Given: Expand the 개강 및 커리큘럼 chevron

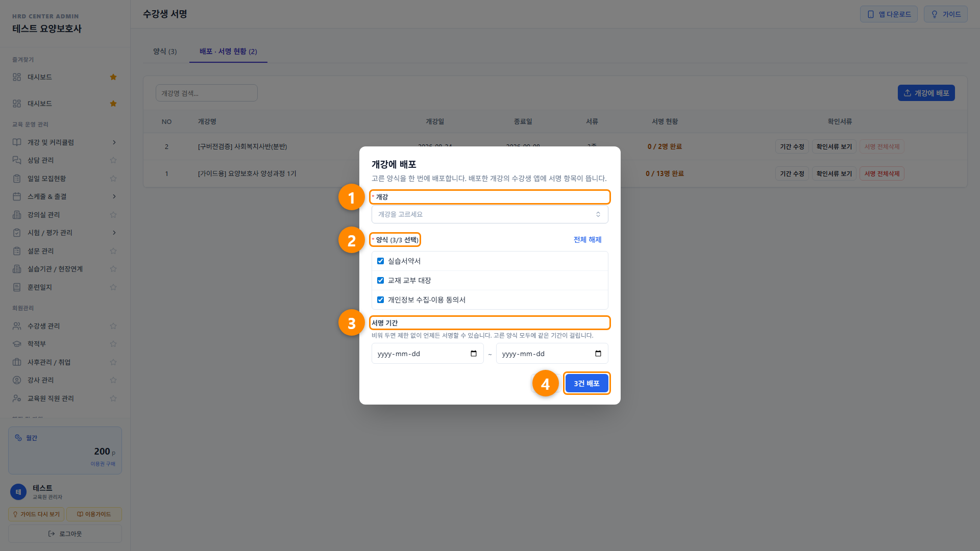Looking at the screenshot, I should 114,142.
